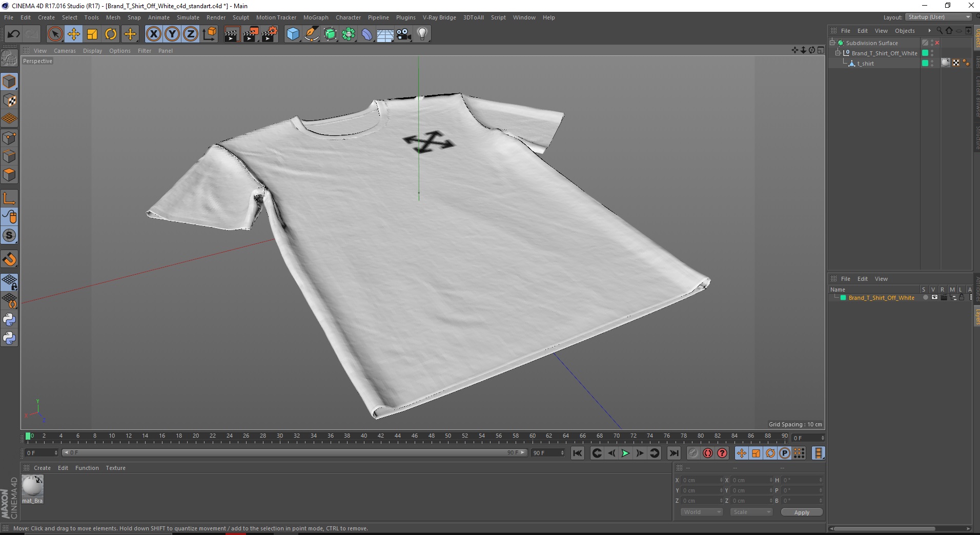Toggle Brand_T_Shirt_Off_White layer color dot
980x535 pixels.
(x=925, y=53)
